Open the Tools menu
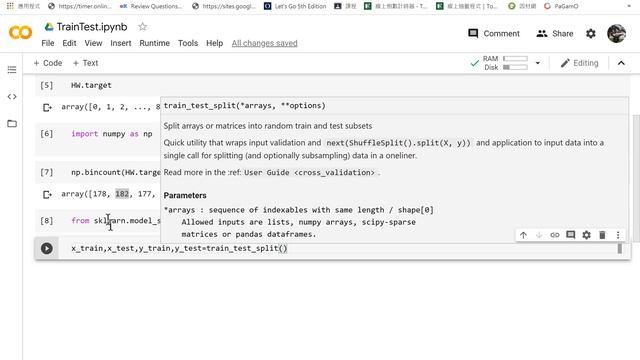Viewport: 640px width, 360px height. tap(188, 43)
